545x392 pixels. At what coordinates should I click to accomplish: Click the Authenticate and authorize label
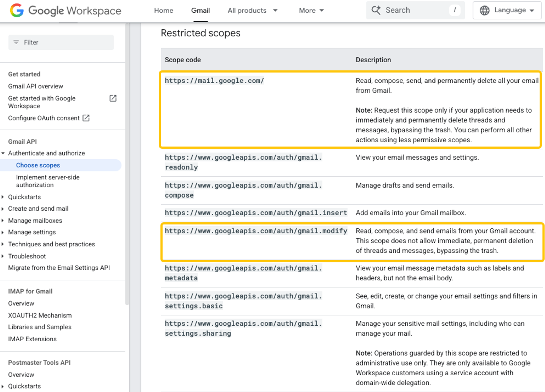click(46, 153)
